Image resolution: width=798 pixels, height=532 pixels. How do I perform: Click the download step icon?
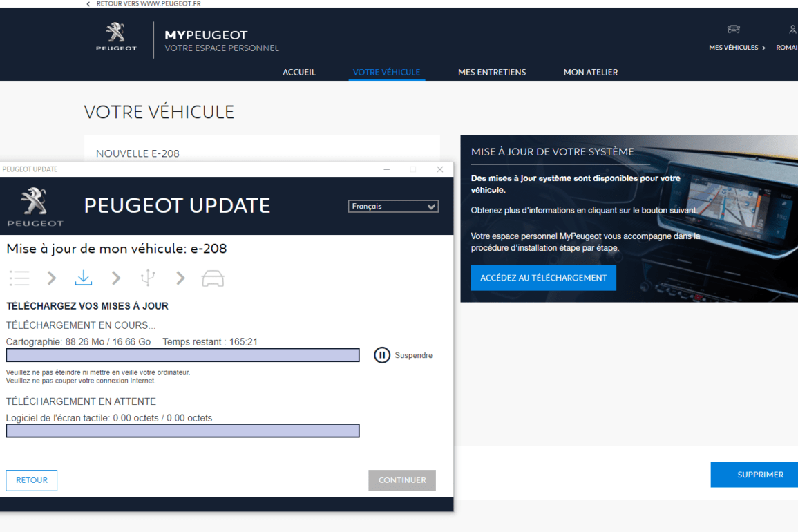84,278
